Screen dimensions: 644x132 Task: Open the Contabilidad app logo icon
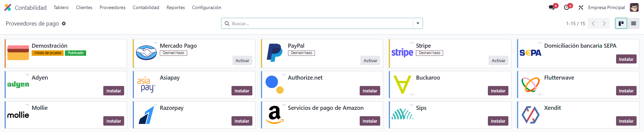pos(8,7)
